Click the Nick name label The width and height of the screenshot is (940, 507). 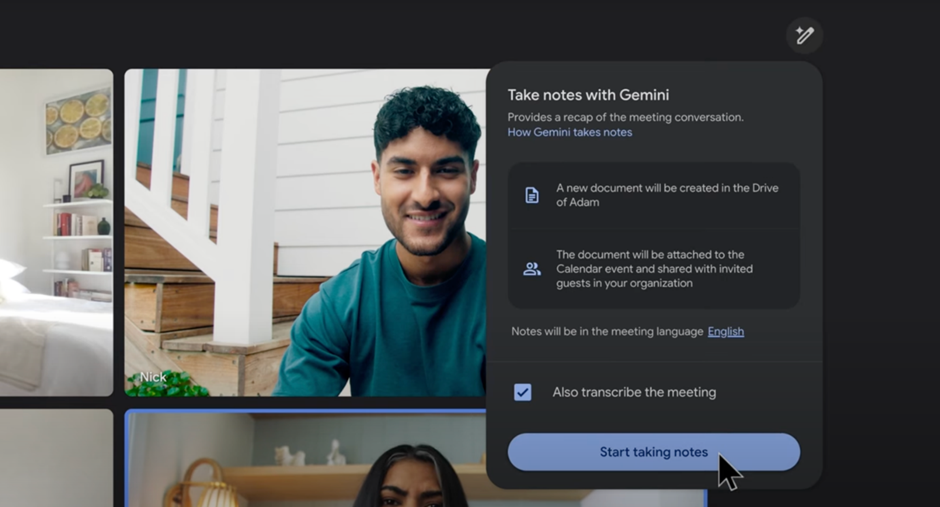coord(153,377)
